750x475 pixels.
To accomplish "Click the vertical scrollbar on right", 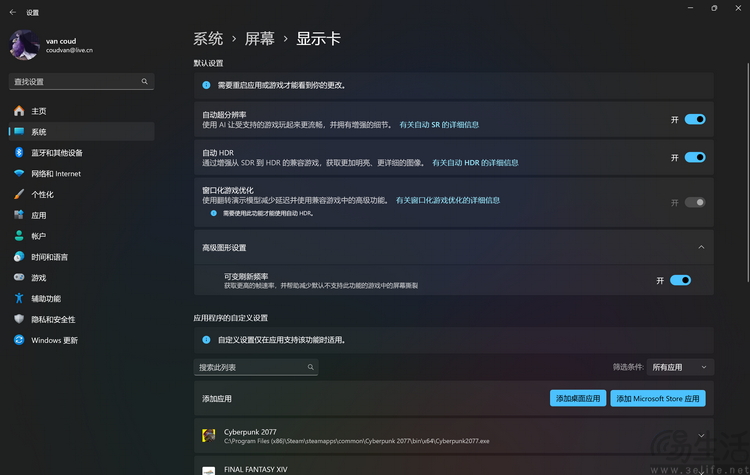I will pyautogui.click(x=748, y=172).
